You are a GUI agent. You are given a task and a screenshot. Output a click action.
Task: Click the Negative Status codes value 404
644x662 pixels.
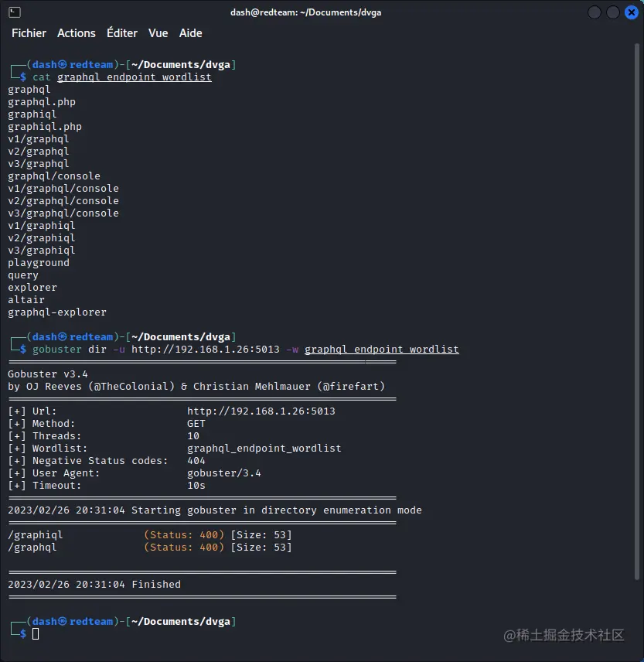click(x=196, y=461)
